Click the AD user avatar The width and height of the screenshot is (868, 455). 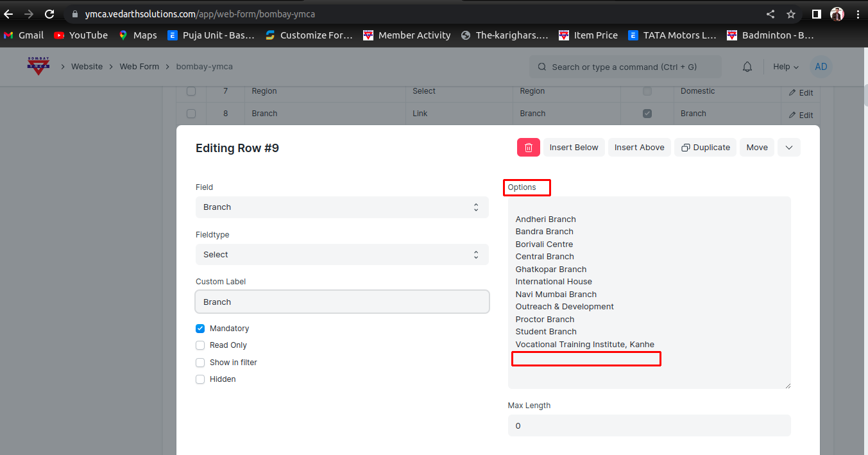tap(821, 67)
